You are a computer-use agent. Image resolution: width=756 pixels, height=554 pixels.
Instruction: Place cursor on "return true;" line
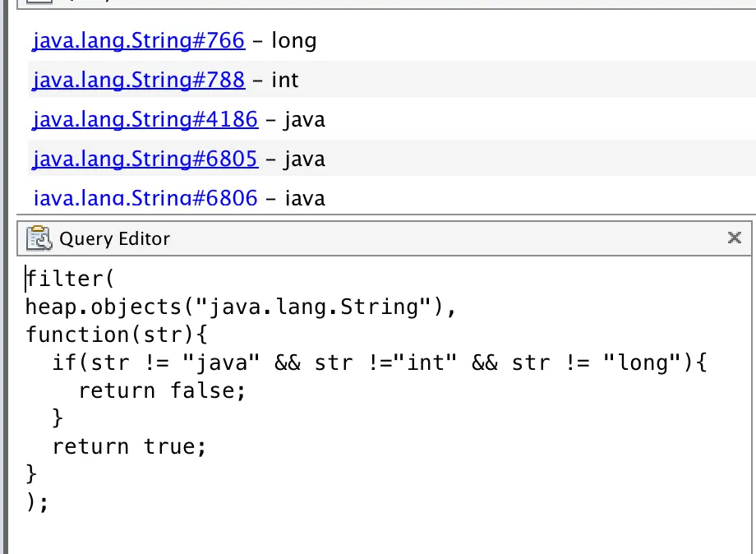(x=129, y=447)
